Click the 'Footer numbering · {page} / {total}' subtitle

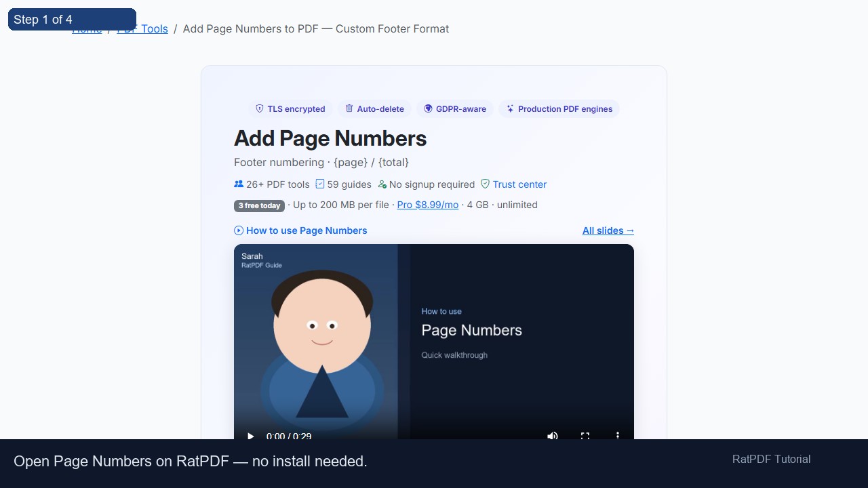click(321, 162)
